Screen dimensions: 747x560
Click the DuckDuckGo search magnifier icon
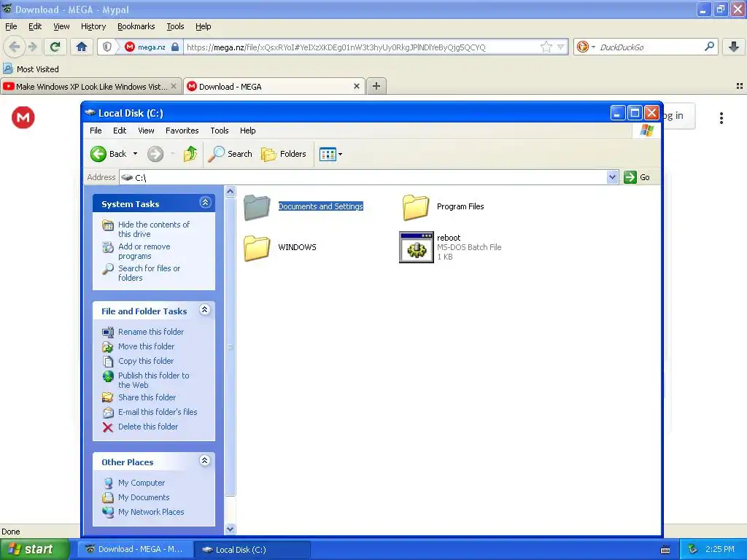click(709, 47)
